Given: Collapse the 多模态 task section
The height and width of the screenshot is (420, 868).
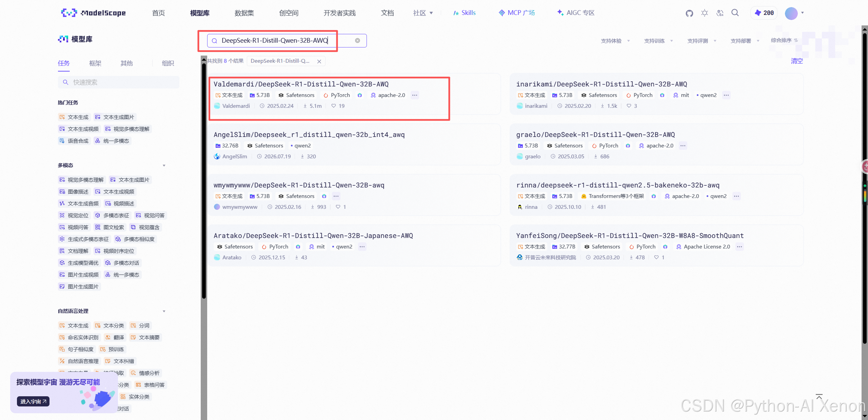Looking at the screenshot, I should pos(164,165).
